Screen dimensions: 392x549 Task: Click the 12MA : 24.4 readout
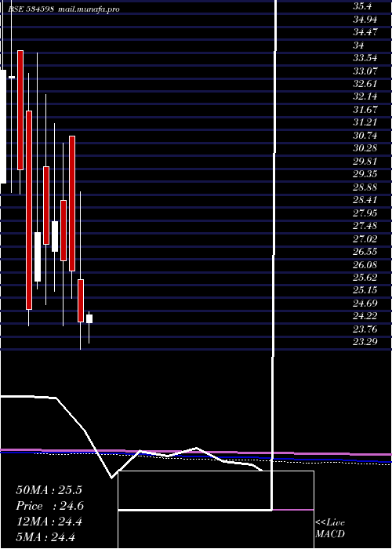point(49,522)
